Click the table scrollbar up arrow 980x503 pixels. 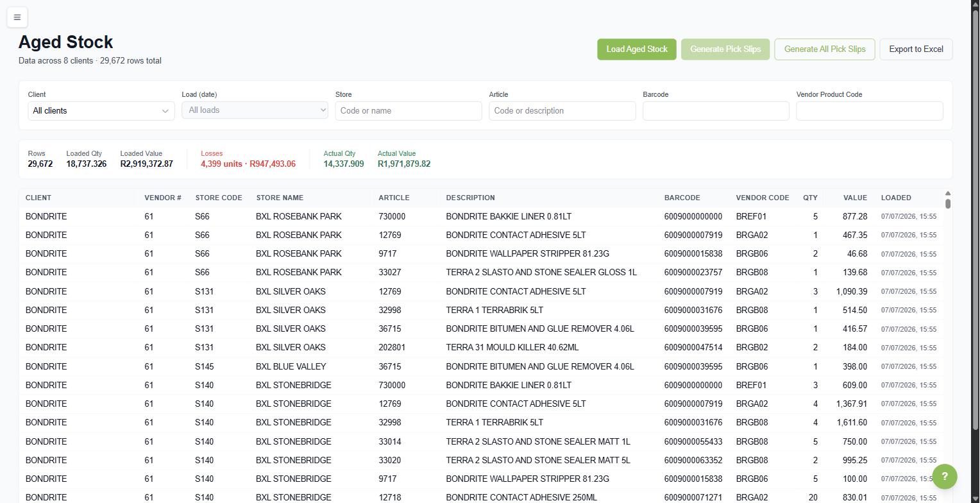[948, 193]
